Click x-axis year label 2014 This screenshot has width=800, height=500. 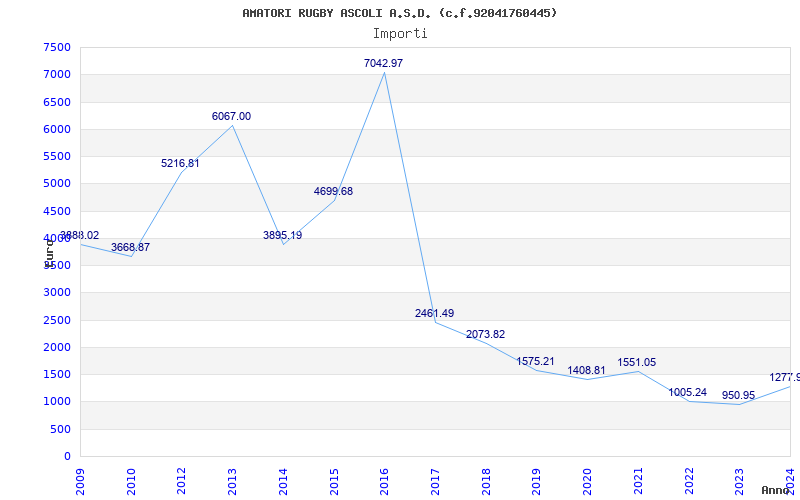[x=283, y=482]
